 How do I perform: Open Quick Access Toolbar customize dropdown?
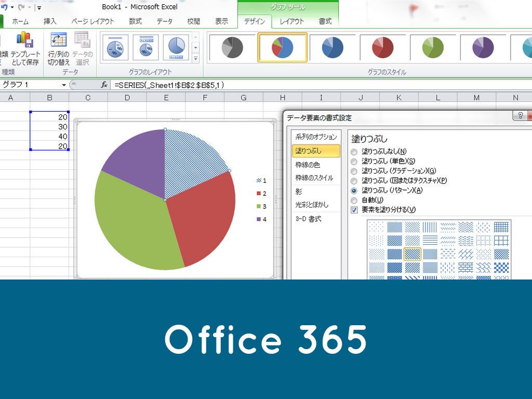39,8
